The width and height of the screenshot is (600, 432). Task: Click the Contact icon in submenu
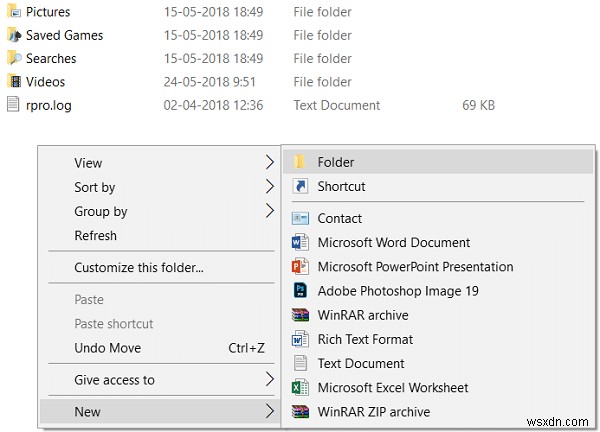(x=300, y=218)
